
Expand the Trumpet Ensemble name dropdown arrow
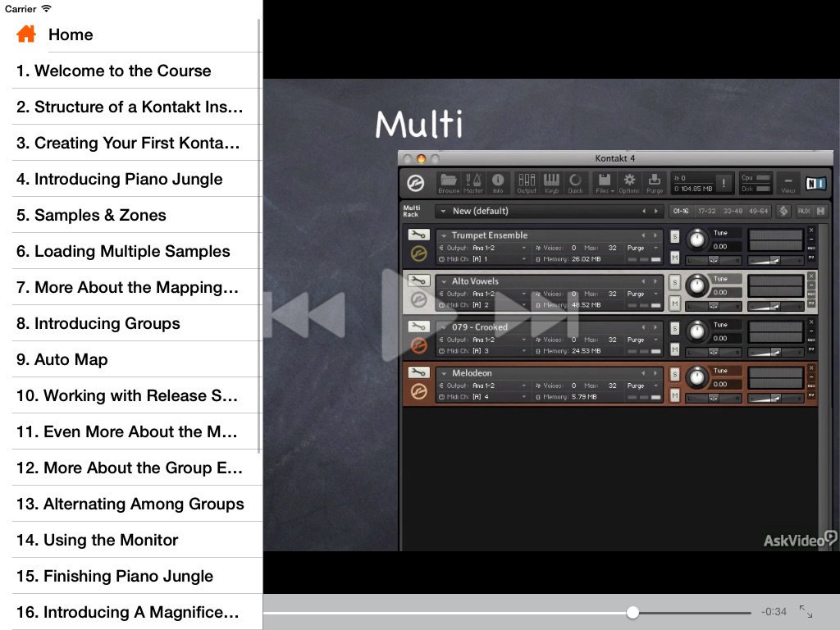point(444,235)
